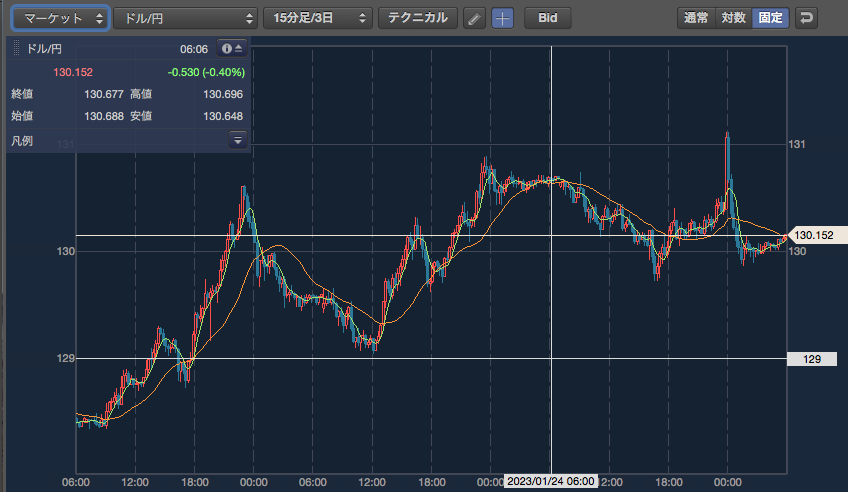Click the 終値 130.677 value

104,94
